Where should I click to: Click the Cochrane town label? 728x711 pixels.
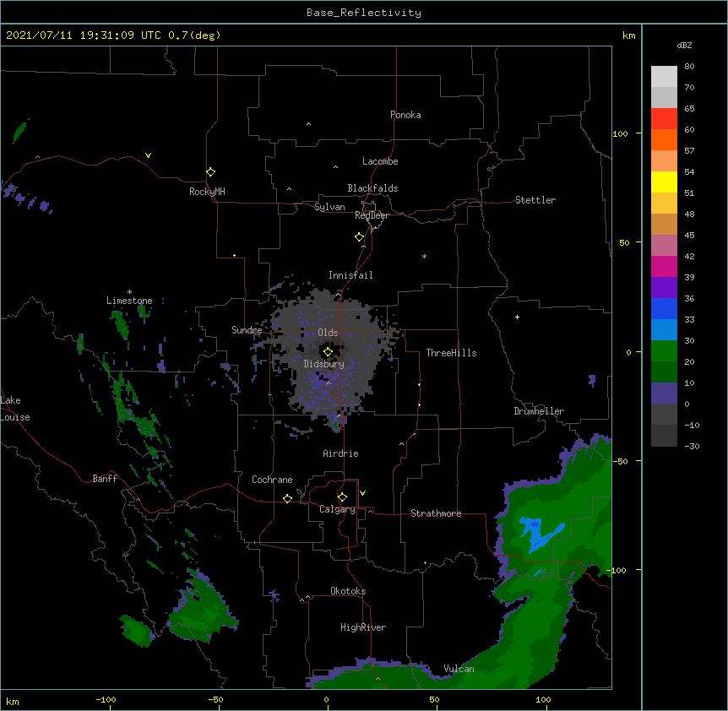pyautogui.click(x=272, y=480)
